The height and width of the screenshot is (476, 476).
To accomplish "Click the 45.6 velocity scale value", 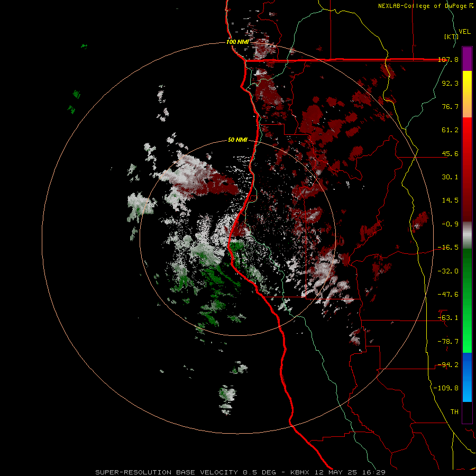I will click(x=450, y=153).
